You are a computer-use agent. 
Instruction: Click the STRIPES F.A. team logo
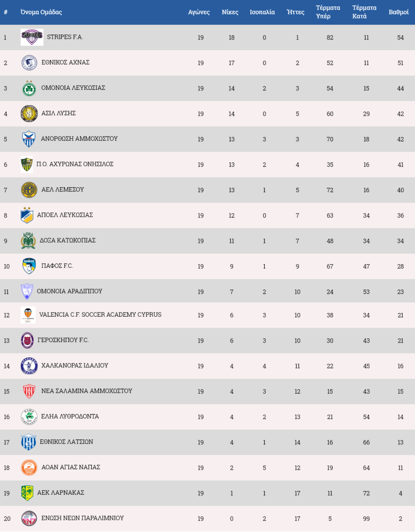(x=32, y=37)
